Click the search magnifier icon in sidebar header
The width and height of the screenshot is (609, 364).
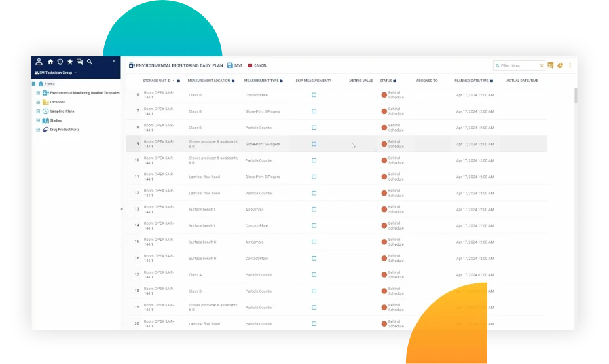pyautogui.click(x=89, y=62)
